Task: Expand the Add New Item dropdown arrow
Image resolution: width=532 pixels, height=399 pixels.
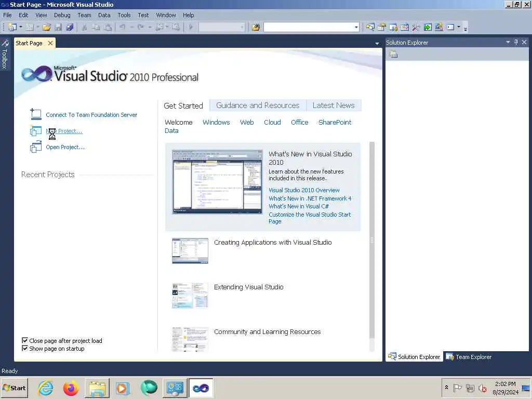Action: (x=37, y=27)
